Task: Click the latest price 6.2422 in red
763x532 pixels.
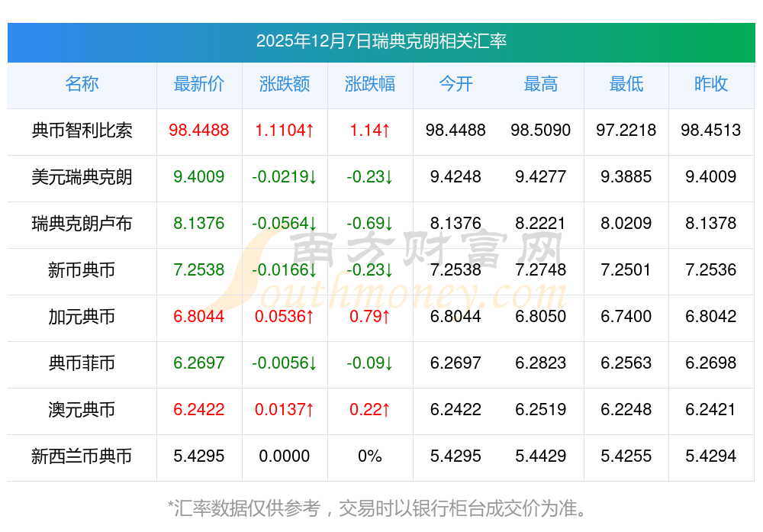Action: (198, 410)
